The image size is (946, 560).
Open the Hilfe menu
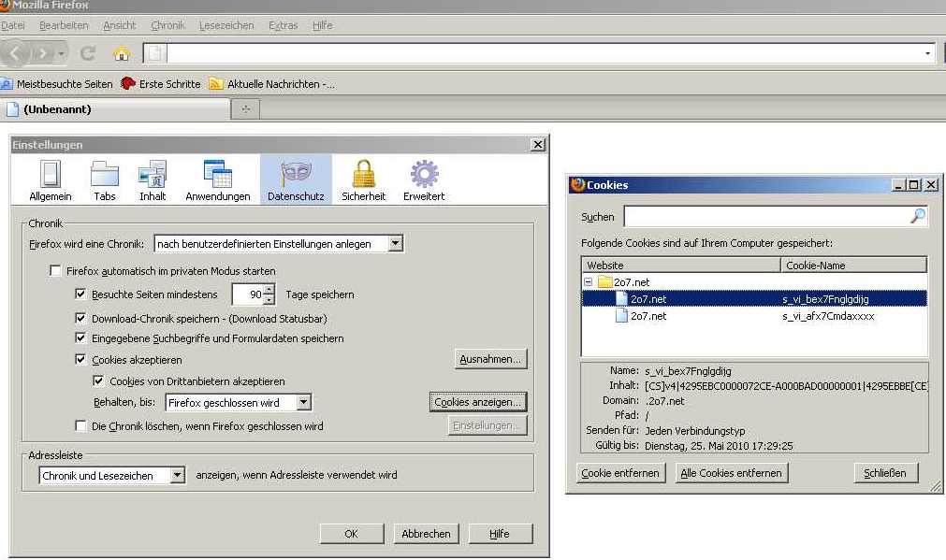(x=322, y=25)
